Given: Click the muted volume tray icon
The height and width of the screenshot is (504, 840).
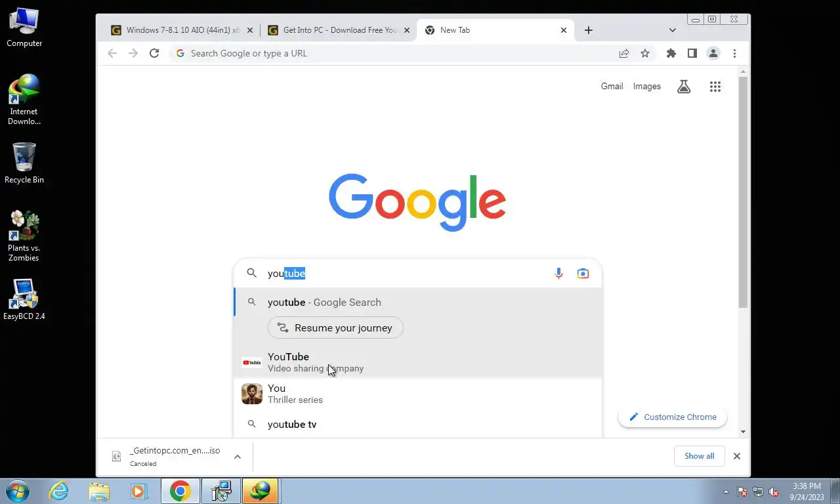Looking at the screenshot, I should pyautogui.click(x=774, y=492).
